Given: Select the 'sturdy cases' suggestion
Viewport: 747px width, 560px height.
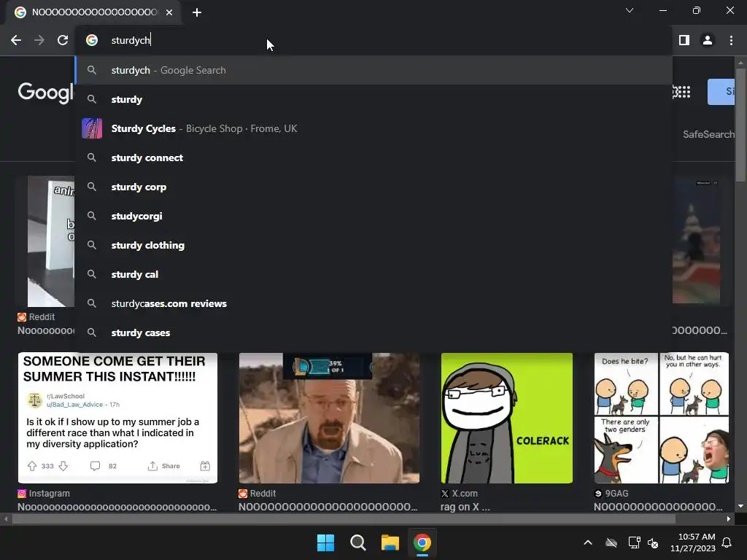Looking at the screenshot, I should point(373,332).
